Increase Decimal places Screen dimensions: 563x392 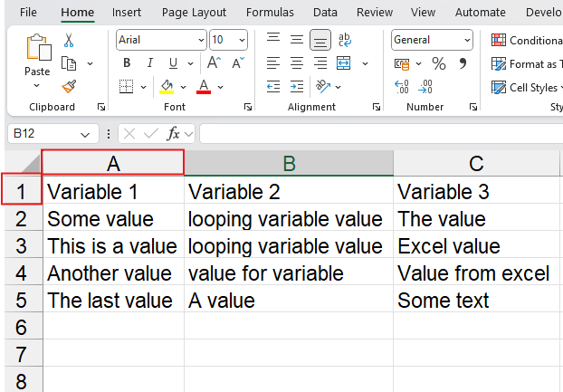pos(401,87)
